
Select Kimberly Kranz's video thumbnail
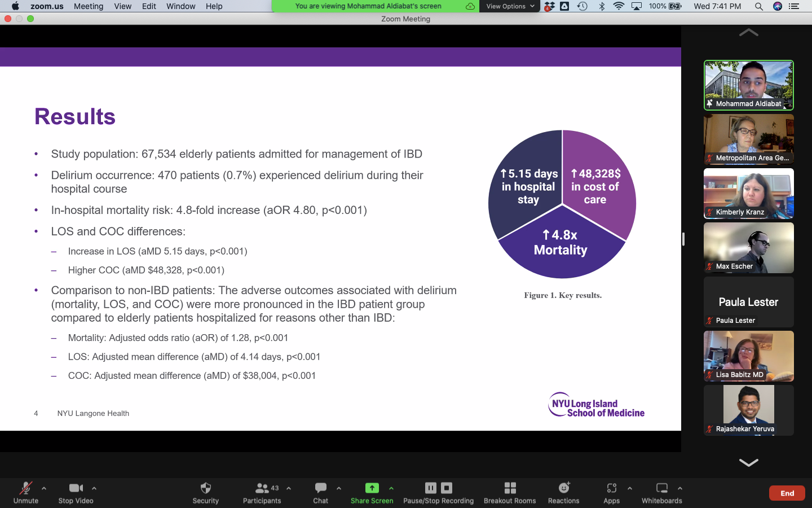tap(749, 194)
